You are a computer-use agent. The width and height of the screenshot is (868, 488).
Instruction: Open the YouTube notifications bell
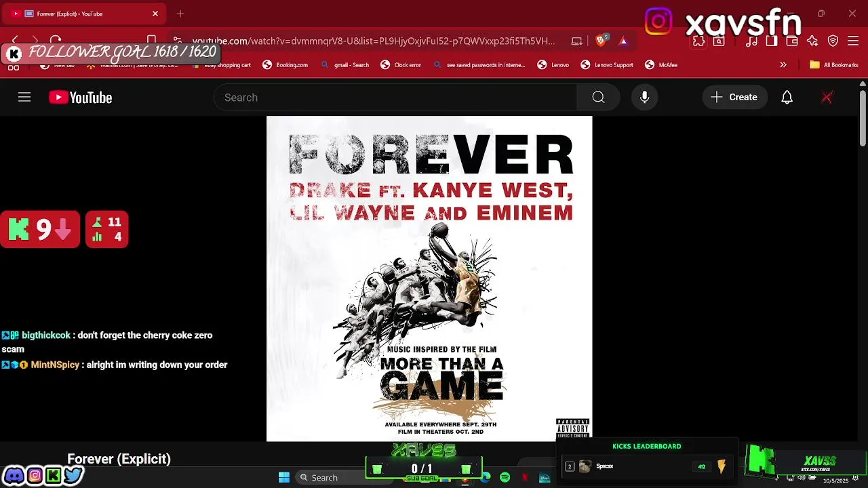(787, 98)
